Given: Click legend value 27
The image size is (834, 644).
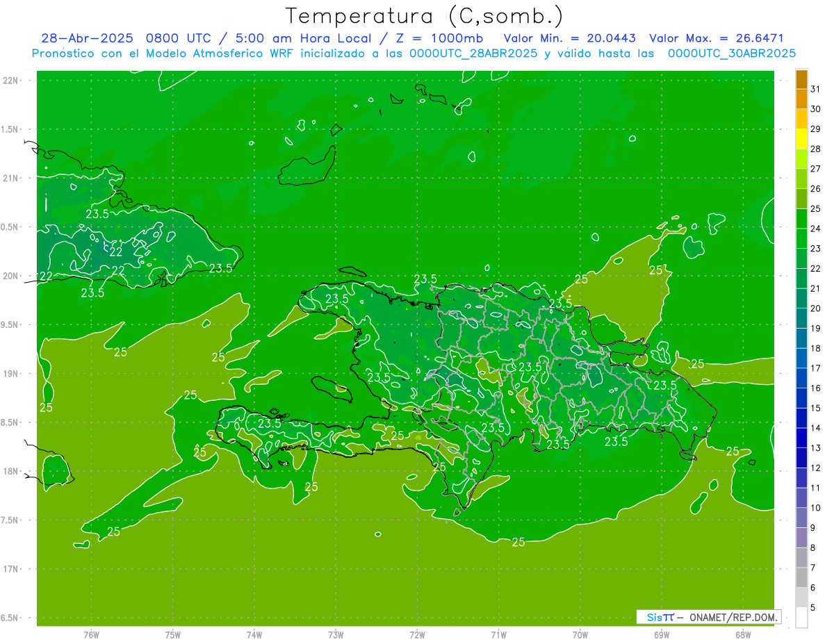Looking at the screenshot, I should pos(815,169).
